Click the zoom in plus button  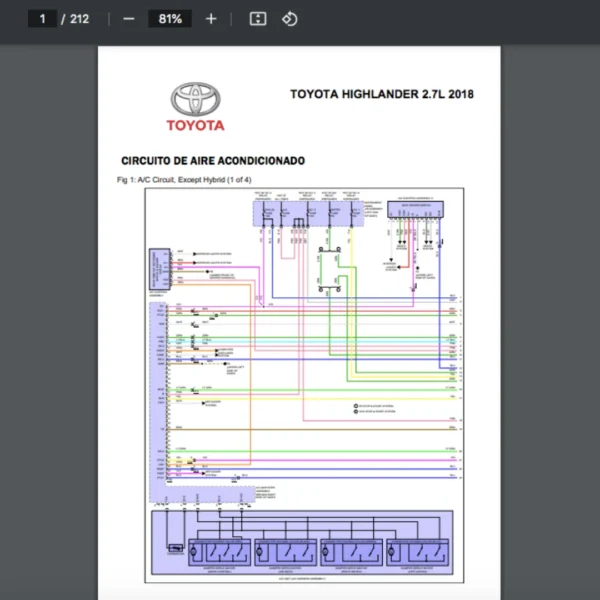[x=211, y=19]
